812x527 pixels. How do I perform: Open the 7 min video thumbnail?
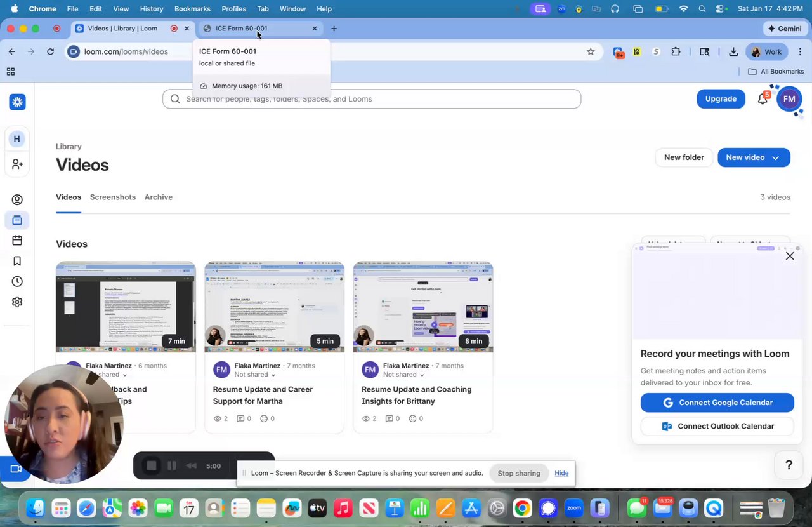click(126, 307)
